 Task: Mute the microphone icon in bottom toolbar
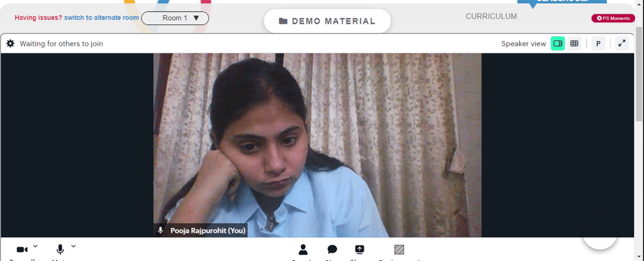[x=60, y=249]
